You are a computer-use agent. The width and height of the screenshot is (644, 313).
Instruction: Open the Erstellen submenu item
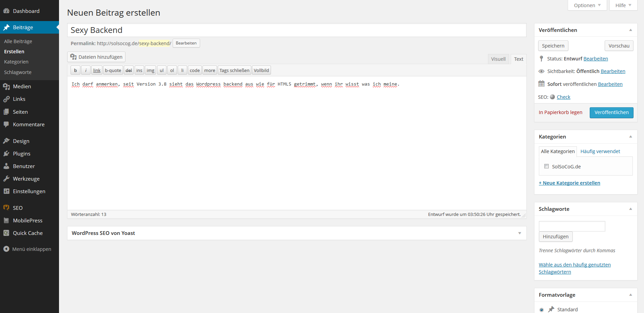click(x=14, y=52)
